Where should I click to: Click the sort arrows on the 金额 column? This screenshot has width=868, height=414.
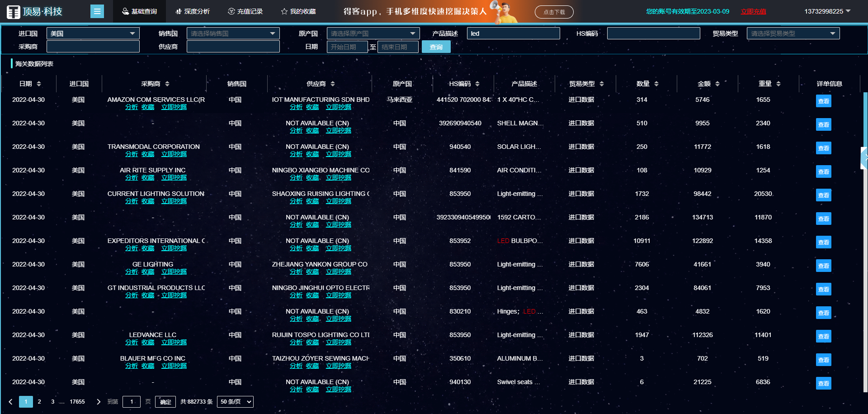(x=717, y=84)
